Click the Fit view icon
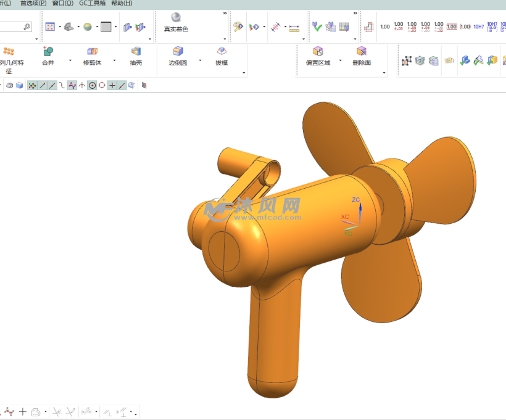 coord(50,27)
